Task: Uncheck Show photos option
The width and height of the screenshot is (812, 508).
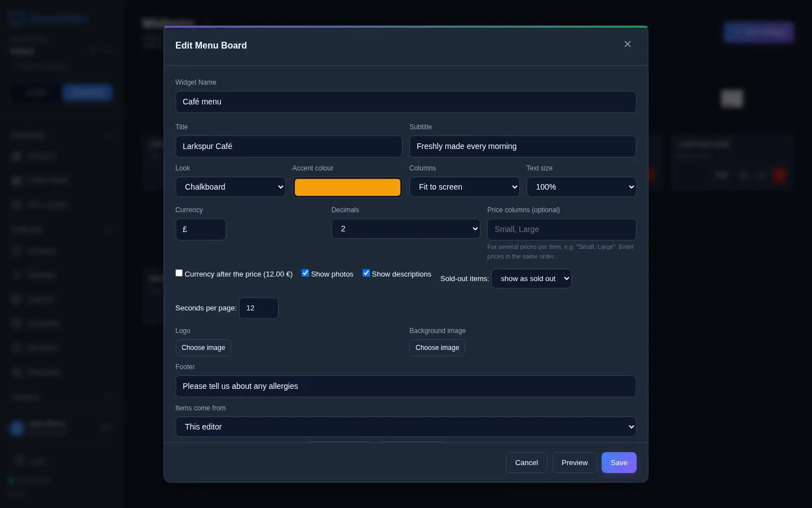Action: click(x=305, y=273)
